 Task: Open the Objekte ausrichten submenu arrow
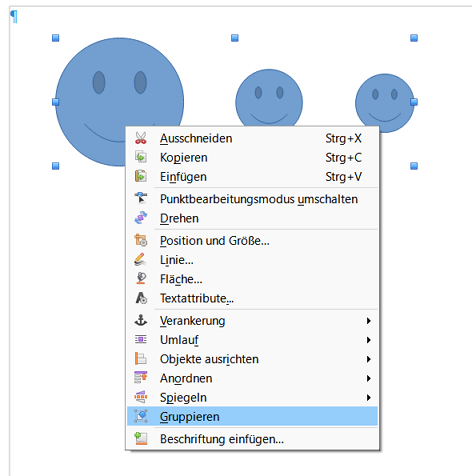pyautogui.click(x=368, y=359)
